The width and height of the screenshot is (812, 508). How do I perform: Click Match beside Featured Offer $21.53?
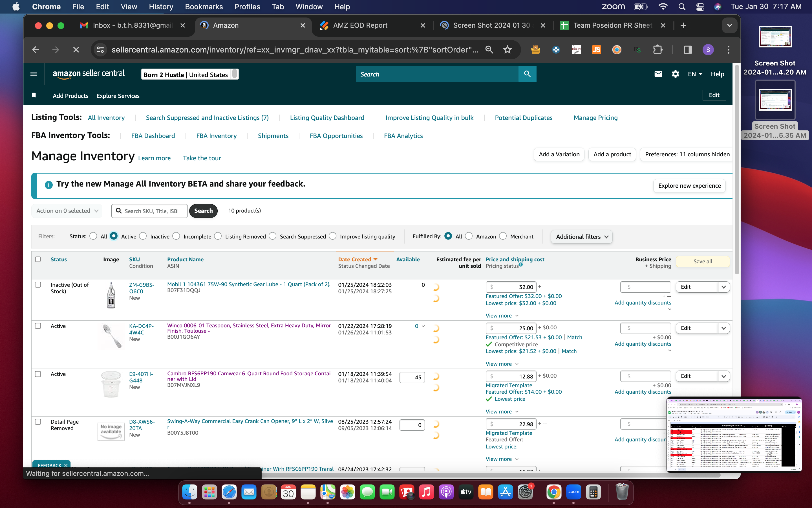pos(574,337)
